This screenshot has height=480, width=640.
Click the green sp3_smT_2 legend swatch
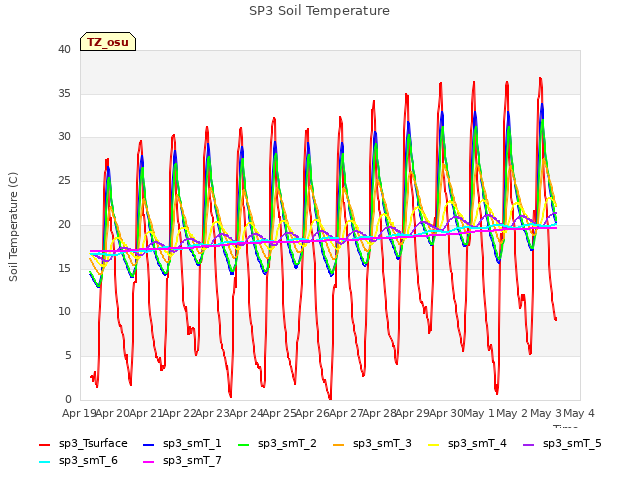pyautogui.click(x=243, y=444)
